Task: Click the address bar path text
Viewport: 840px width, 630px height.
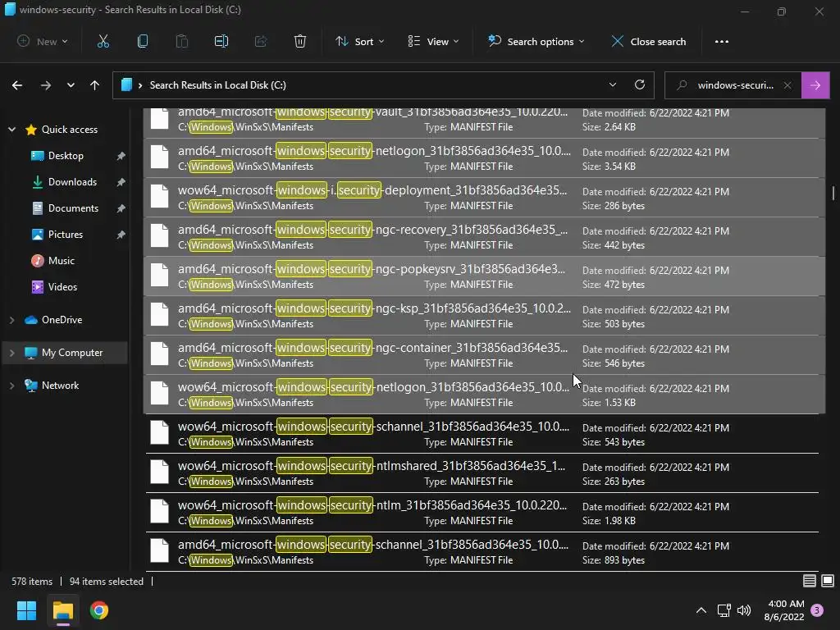Action: pos(217,85)
